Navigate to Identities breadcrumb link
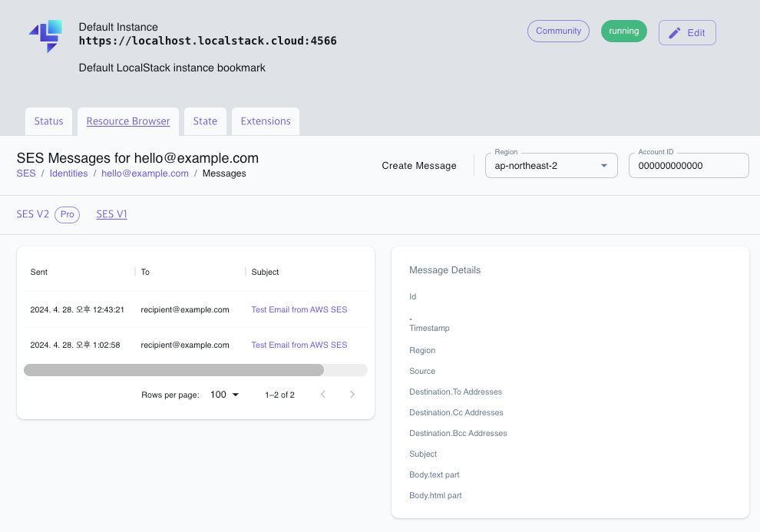760x532 pixels. pyautogui.click(x=68, y=173)
